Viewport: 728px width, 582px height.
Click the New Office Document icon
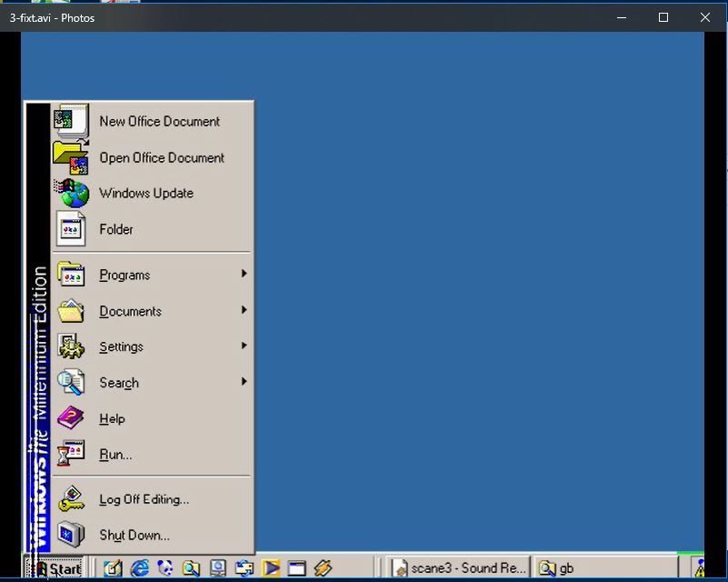click(x=71, y=121)
